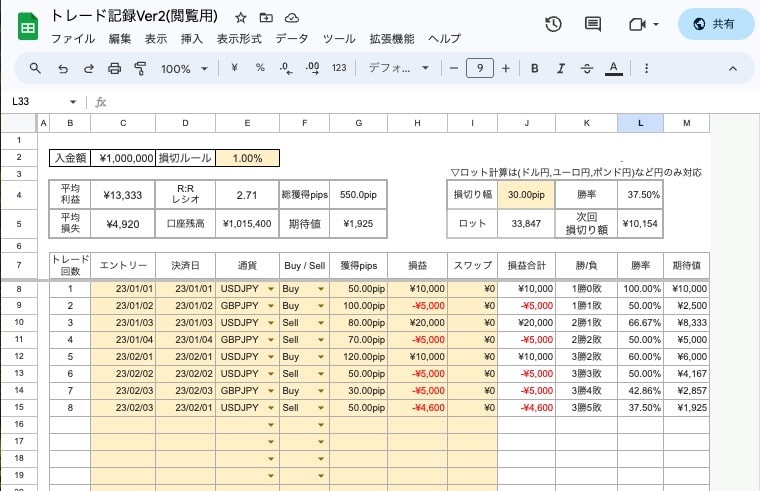Click the font size input field
The width and height of the screenshot is (760, 491).
pos(480,68)
